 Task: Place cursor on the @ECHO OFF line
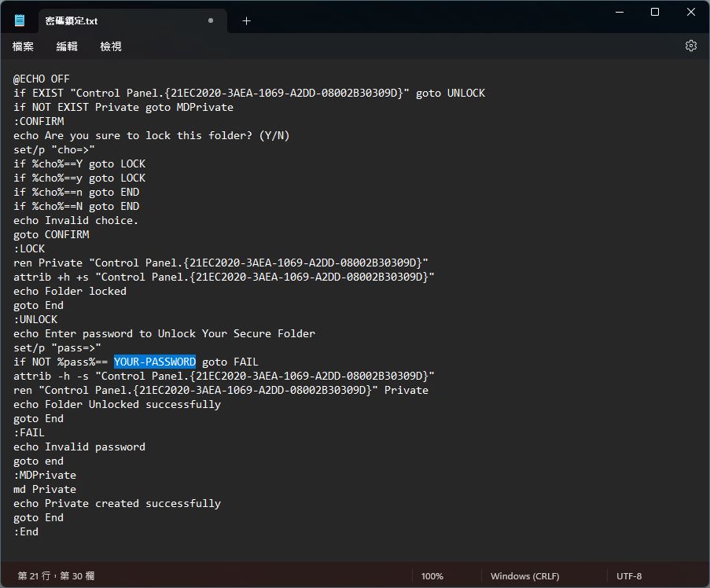42,79
